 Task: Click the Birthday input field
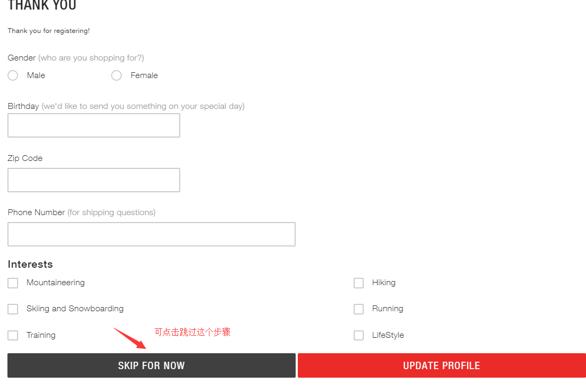coord(94,125)
